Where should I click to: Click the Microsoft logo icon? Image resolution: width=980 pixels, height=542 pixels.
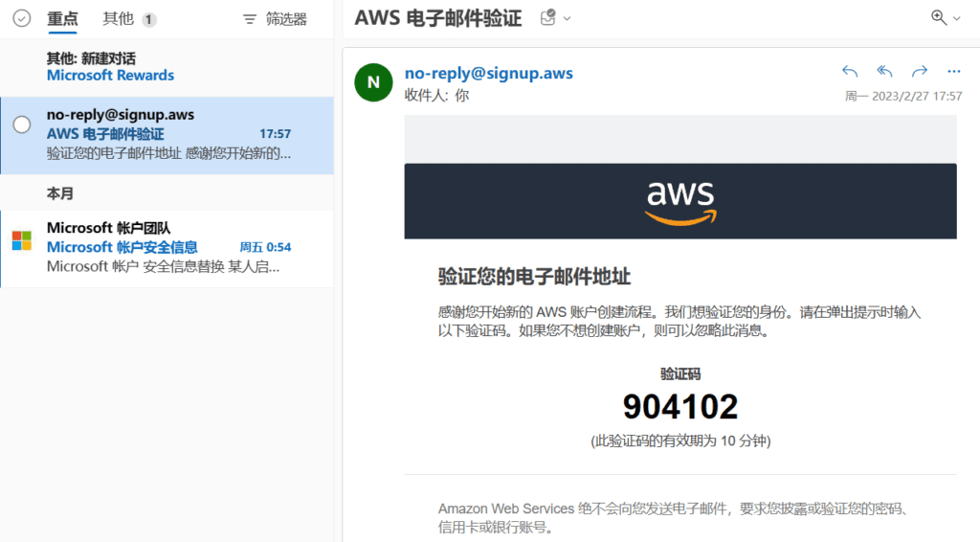[22, 240]
